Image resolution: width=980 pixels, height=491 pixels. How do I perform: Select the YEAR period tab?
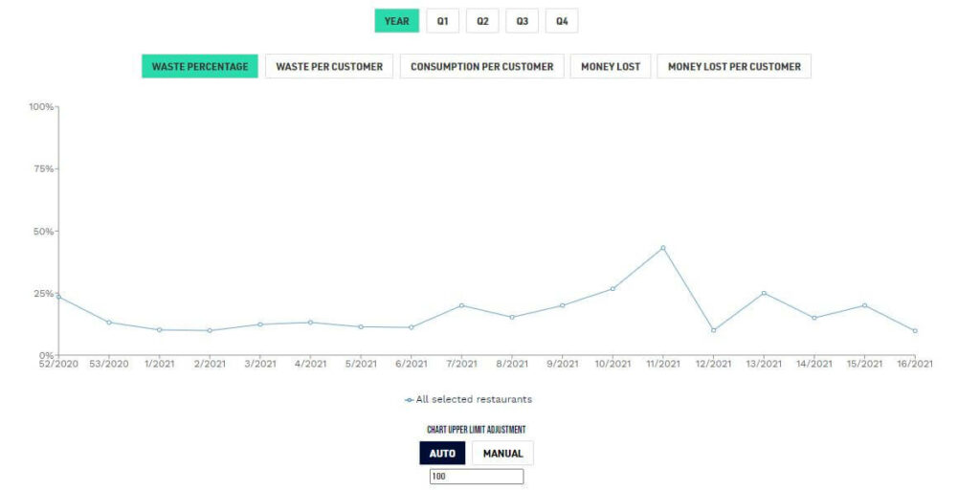point(396,21)
